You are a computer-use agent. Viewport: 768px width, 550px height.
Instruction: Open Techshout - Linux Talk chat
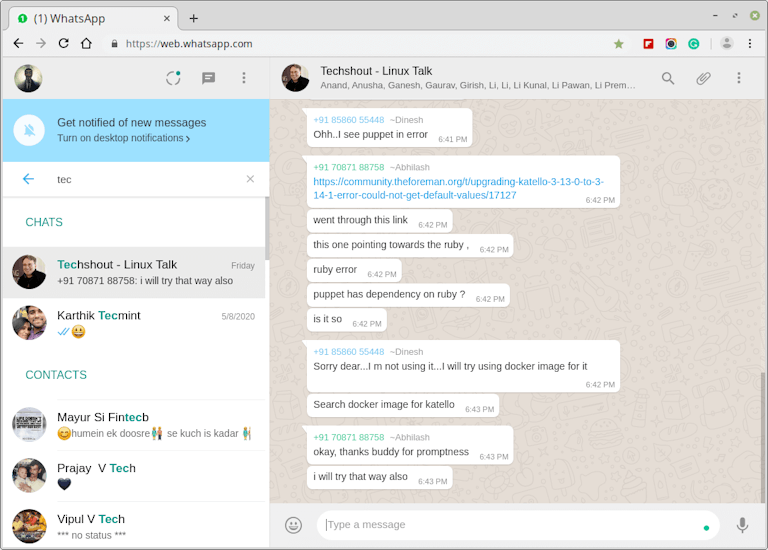134,272
